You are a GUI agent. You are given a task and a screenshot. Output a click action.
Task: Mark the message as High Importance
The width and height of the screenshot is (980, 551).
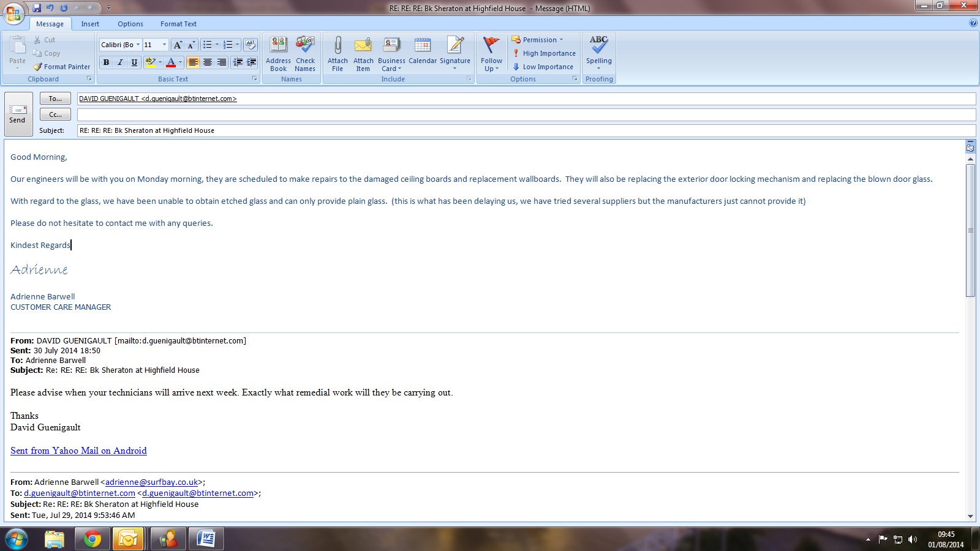pos(544,53)
